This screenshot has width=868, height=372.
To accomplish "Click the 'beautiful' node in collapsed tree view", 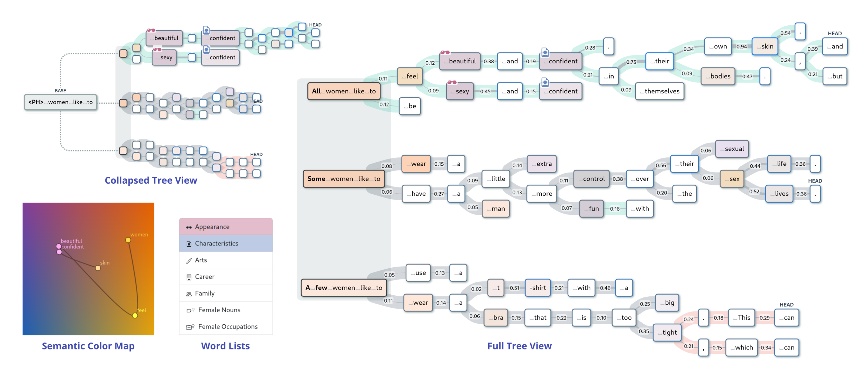I will click(x=164, y=38).
